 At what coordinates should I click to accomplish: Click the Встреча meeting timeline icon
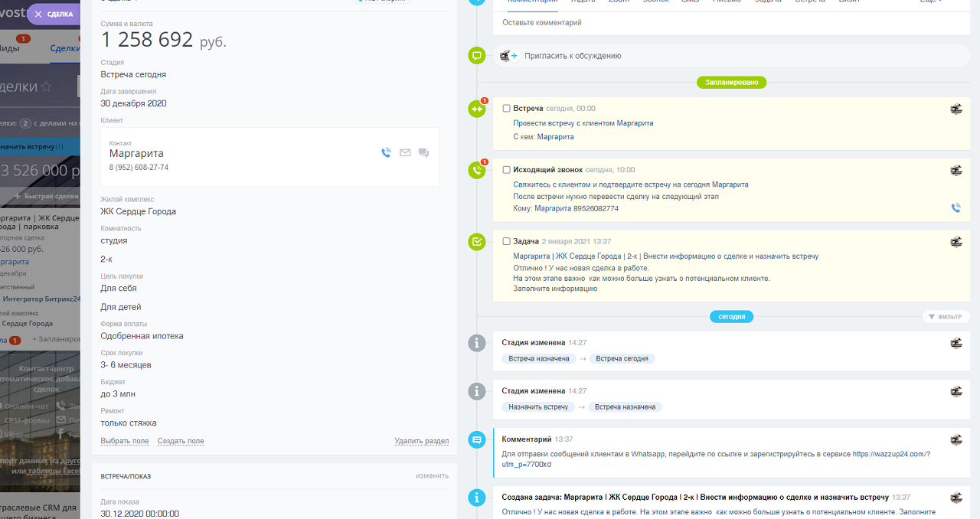click(477, 109)
